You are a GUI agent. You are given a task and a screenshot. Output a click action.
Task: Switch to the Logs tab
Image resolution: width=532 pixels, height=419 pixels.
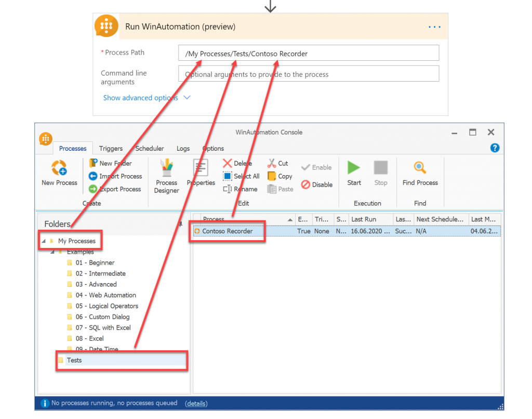[x=183, y=148]
